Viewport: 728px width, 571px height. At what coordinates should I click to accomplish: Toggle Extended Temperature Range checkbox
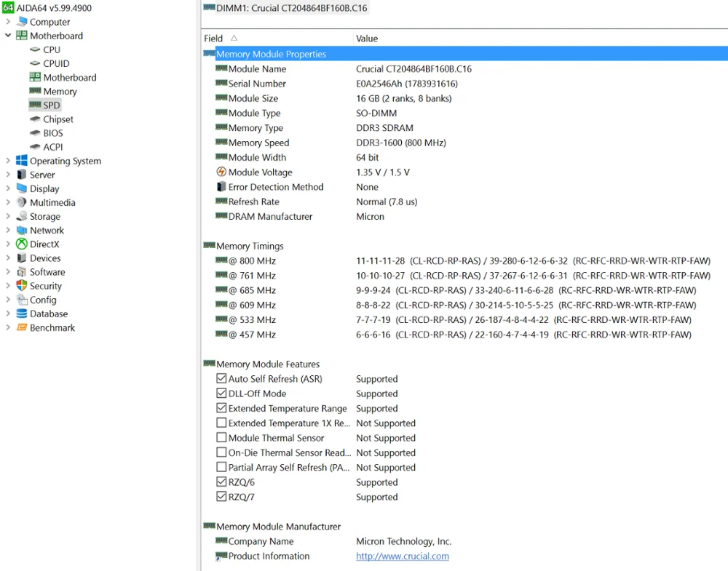221,408
